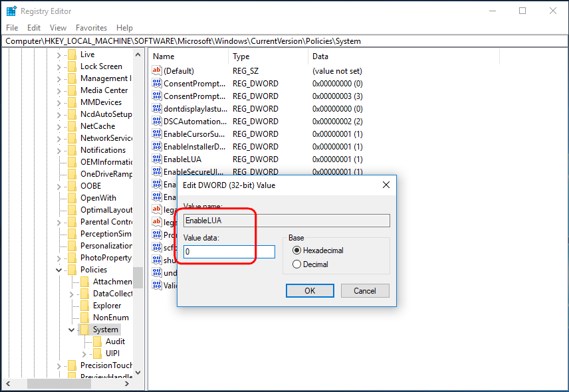
Task: Click the EnableSecureUI... DWORD icon
Action: click(157, 171)
